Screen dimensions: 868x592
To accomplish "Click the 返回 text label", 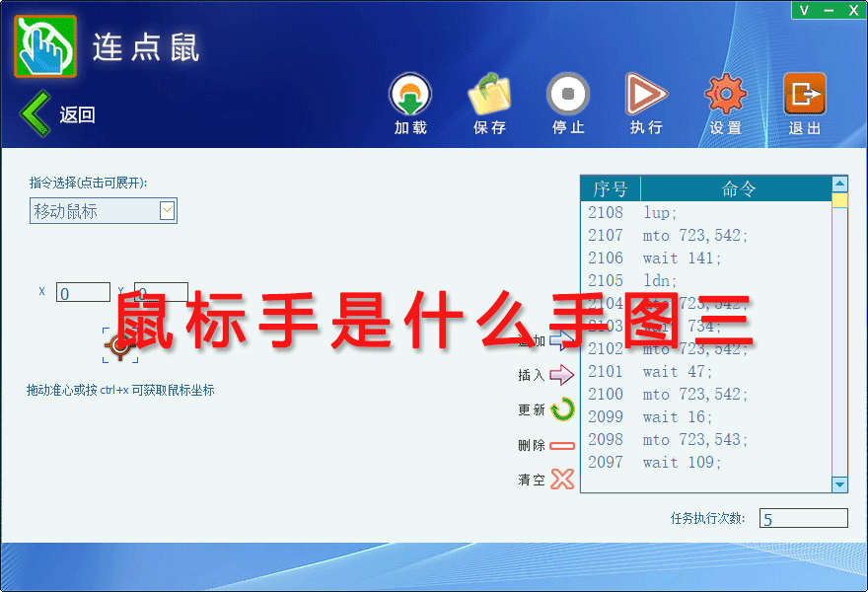I will tap(78, 114).
